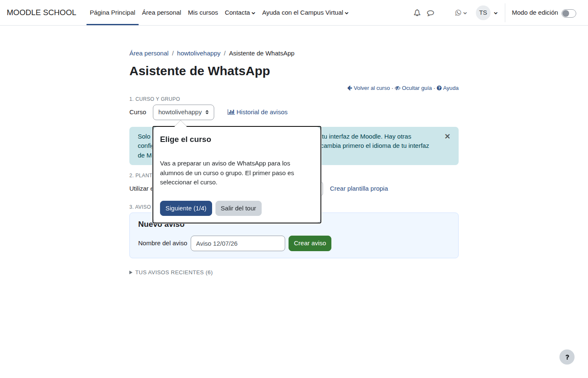This screenshot has height=378, width=588.
Task: Focus the Nombre del aviso field
Action: (238, 244)
